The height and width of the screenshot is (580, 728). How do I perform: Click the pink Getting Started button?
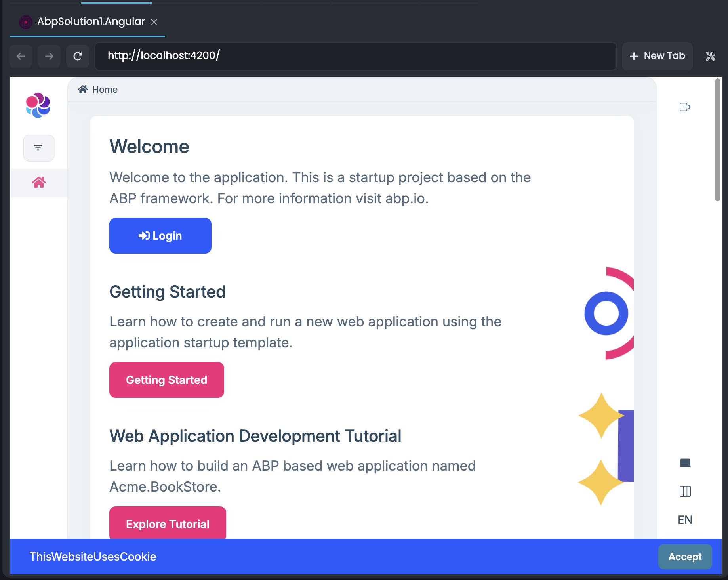tap(166, 380)
